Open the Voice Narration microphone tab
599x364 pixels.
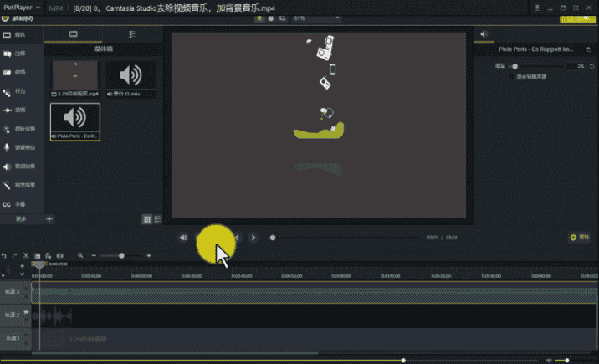pyautogui.click(x=21, y=147)
